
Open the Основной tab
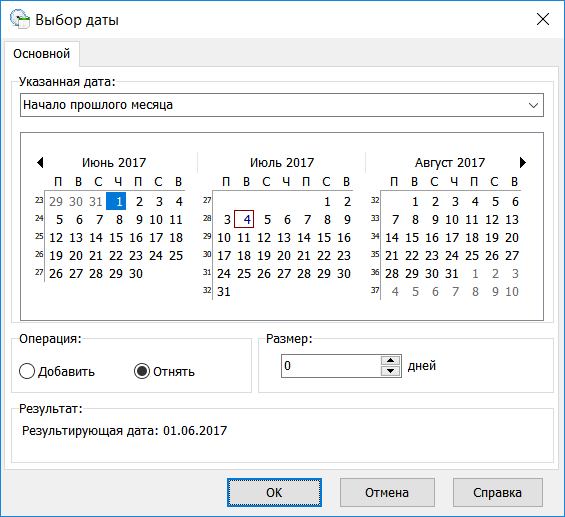41,54
